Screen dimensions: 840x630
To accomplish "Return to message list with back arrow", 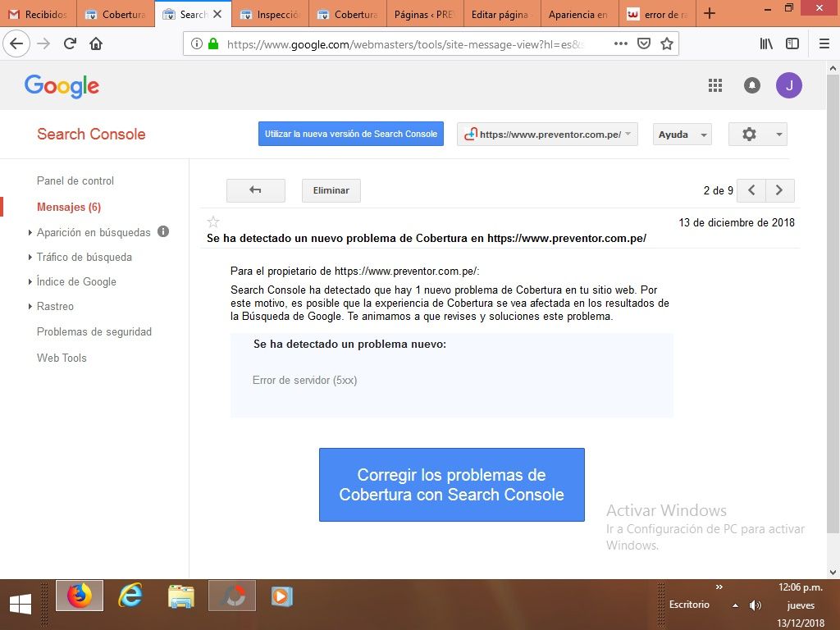I will pos(256,190).
